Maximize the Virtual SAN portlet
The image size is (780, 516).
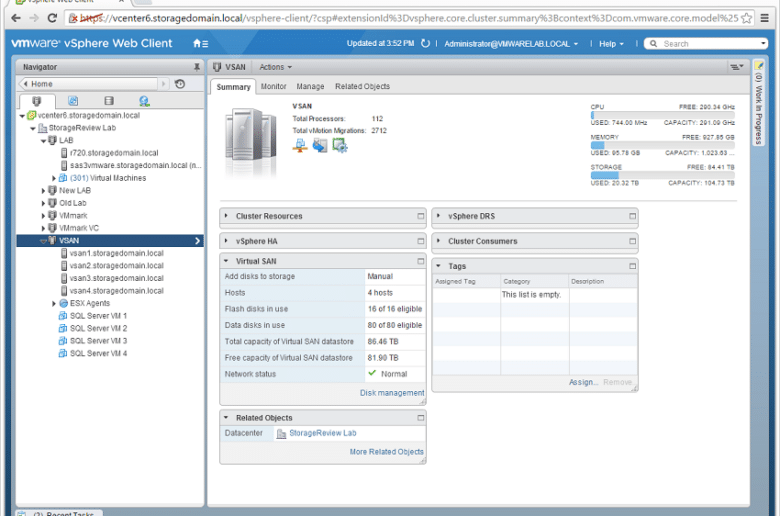tap(421, 261)
